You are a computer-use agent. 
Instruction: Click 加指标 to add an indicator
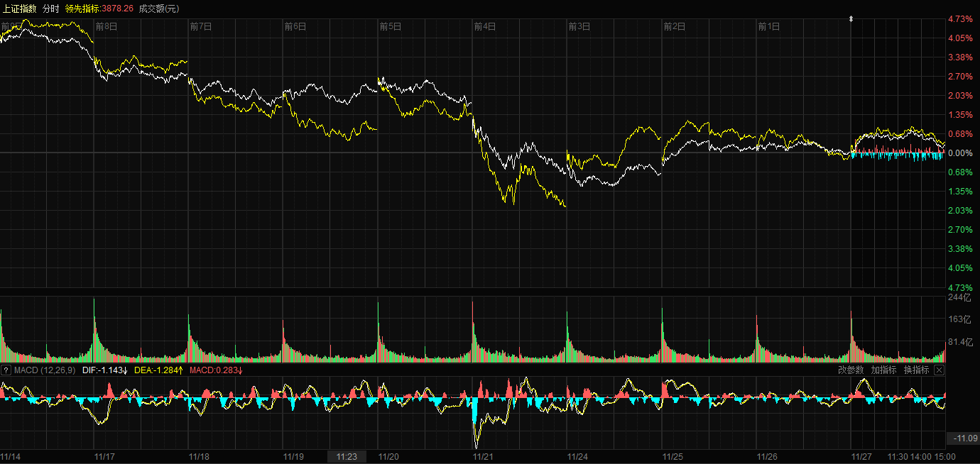click(883, 370)
